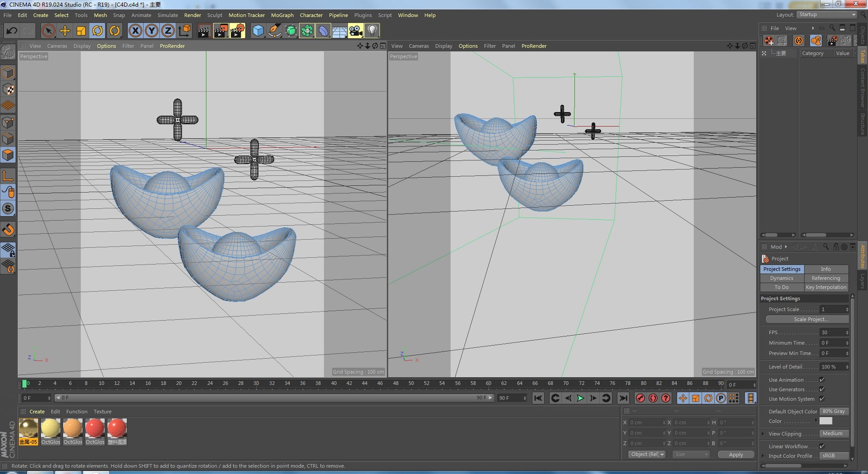Open the Key Interpolation tab
The width and height of the screenshot is (868, 474).
tap(826, 287)
